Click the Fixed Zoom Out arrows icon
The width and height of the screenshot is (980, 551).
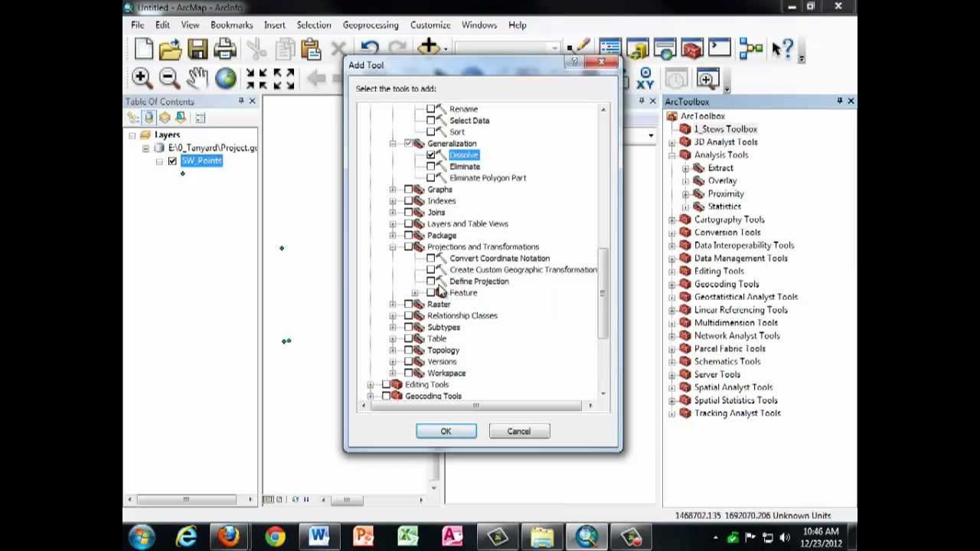tap(283, 77)
